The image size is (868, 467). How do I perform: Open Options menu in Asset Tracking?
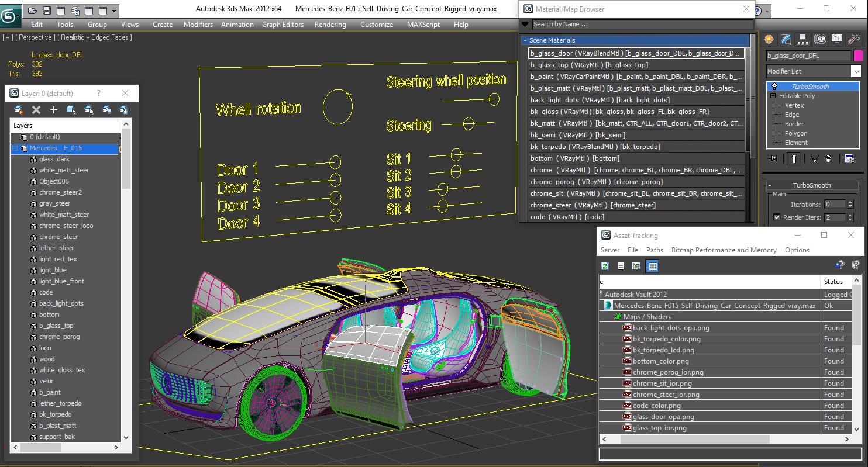(x=797, y=250)
